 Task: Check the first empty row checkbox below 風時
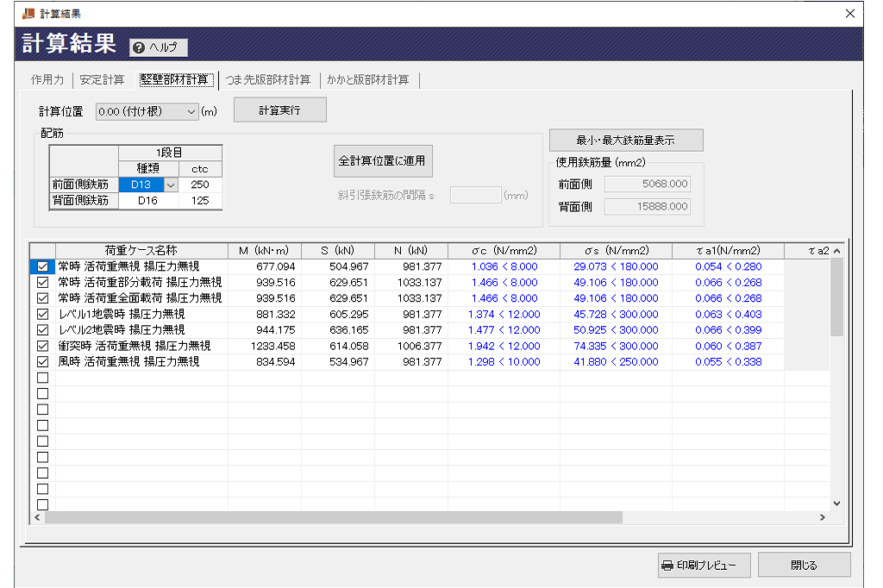point(42,378)
